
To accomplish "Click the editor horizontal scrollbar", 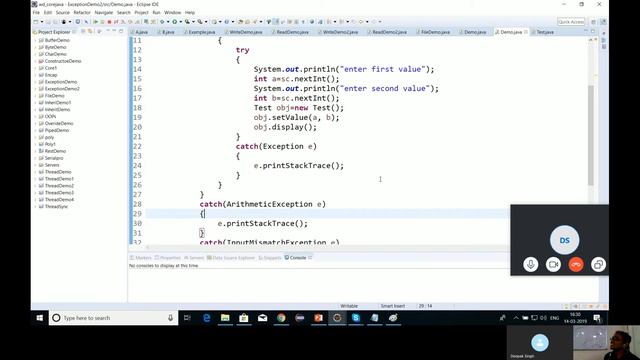I will pyautogui.click(x=327, y=247).
